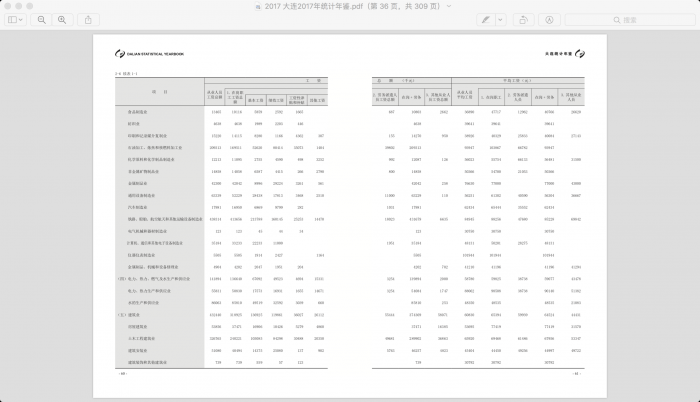The width and height of the screenshot is (700, 402).
Task: Activate the highlight pen tool
Action: pyautogui.click(x=484, y=19)
